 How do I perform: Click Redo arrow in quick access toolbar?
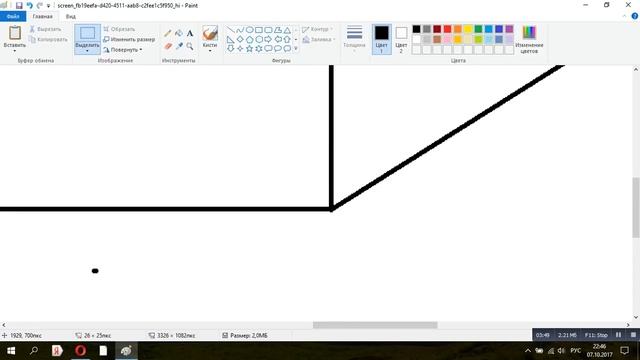point(40,6)
